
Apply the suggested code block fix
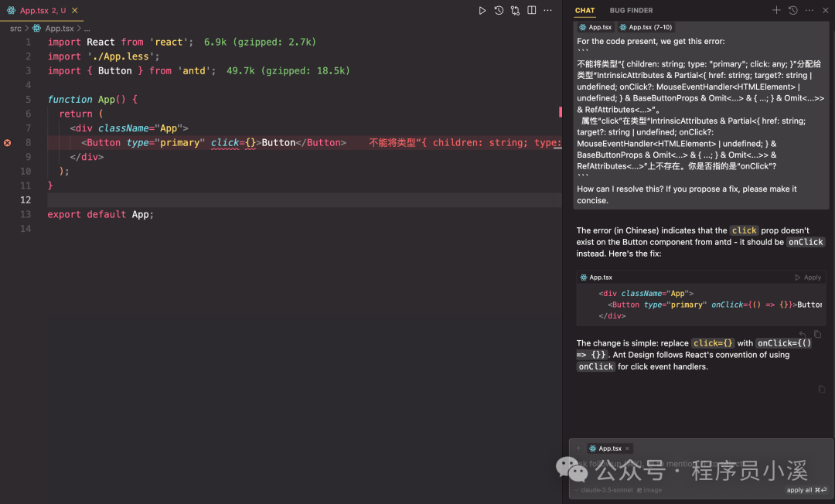point(808,278)
